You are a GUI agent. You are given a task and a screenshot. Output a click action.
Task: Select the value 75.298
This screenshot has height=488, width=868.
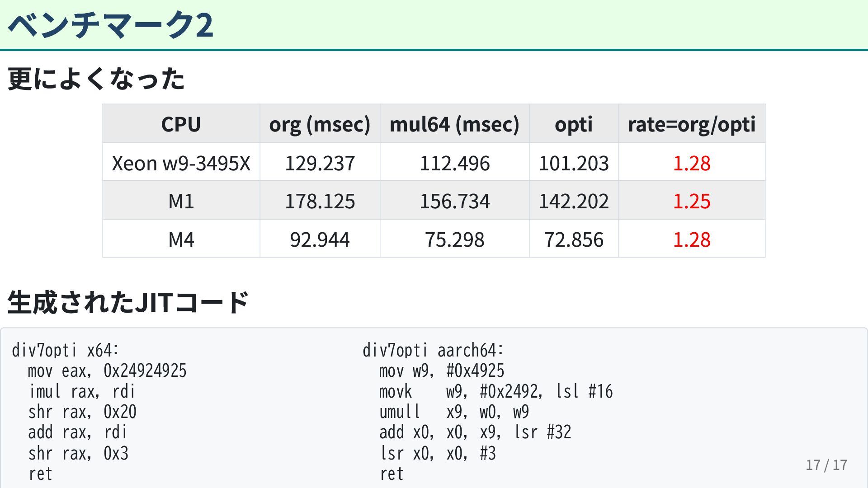pos(454,239)
